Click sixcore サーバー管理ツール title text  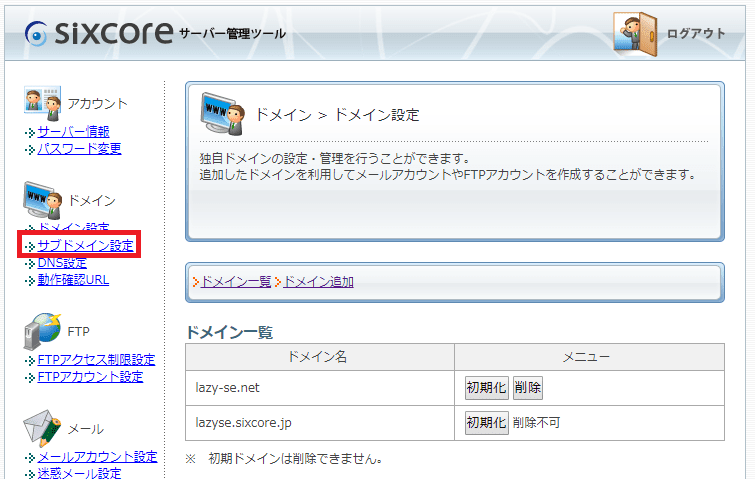pos(170,33)
